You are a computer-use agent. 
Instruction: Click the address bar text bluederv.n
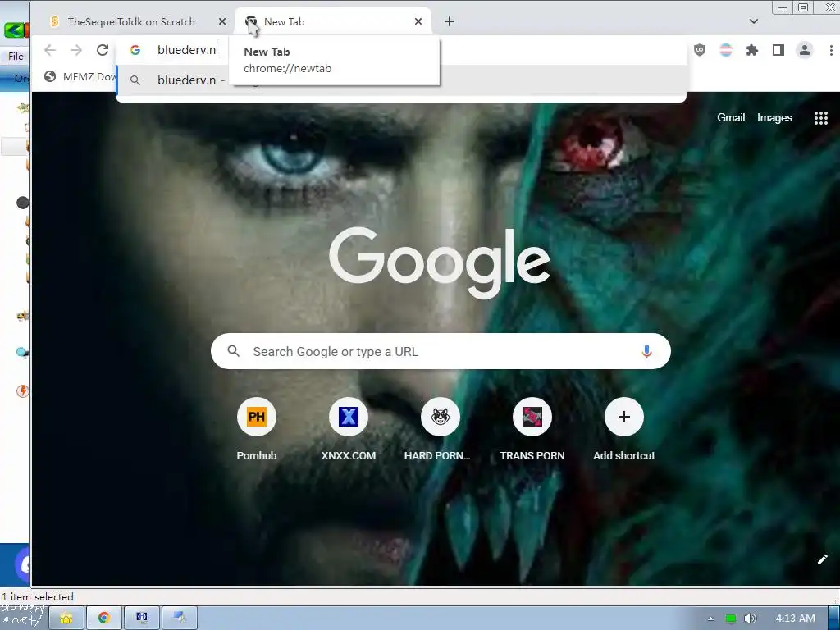tap(186, 50)
